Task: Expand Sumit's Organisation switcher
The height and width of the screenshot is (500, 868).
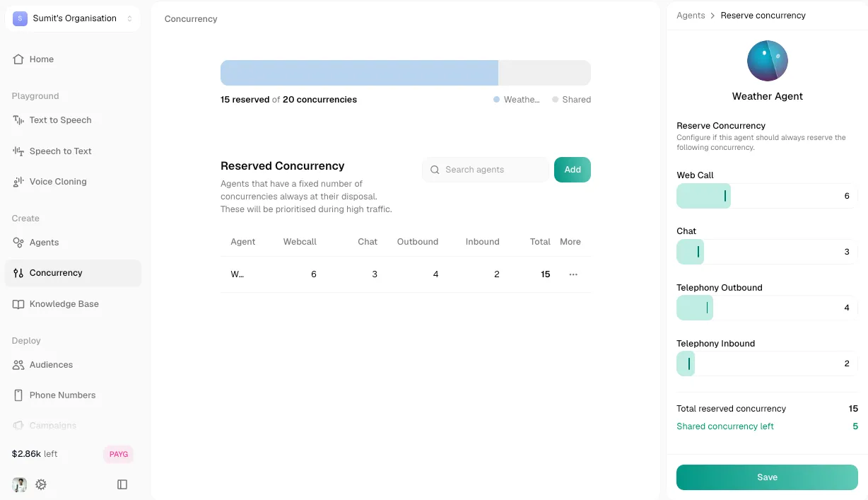Action: click(x=73, y=18)
